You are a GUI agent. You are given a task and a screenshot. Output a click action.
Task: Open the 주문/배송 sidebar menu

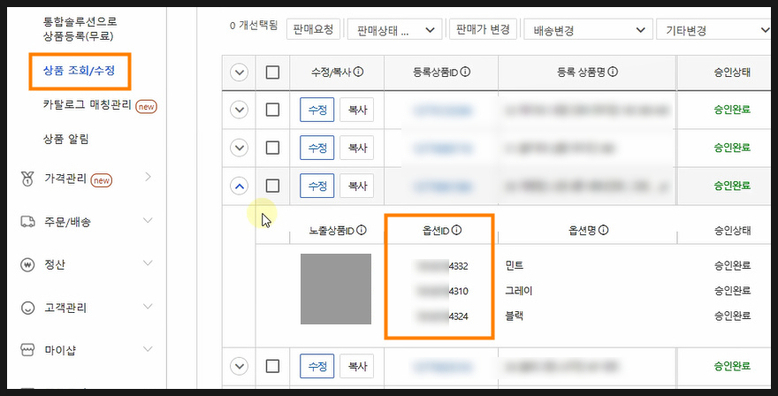click(x=67, y=221)
